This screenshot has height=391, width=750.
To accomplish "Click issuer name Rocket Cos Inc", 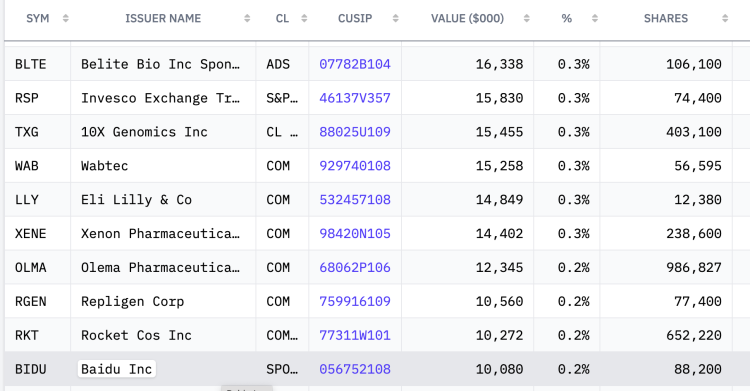I will click(x=136, y=335).
